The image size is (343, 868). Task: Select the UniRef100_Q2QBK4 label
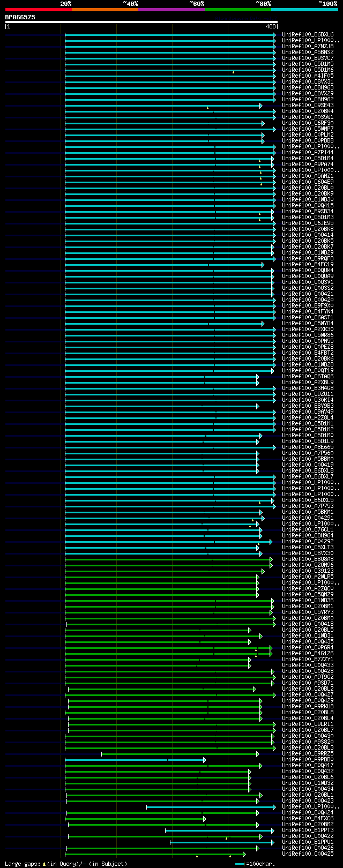point(308,111)
